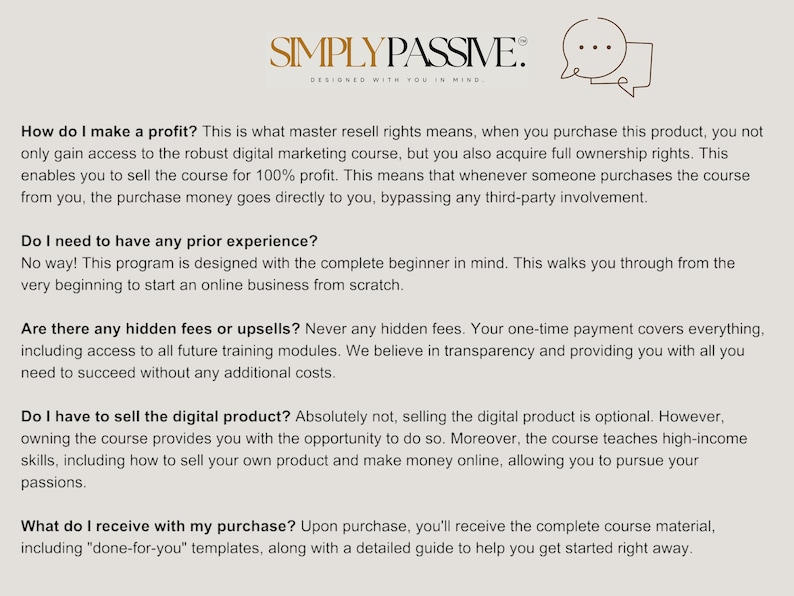Click the gold word SIMPLY in the logo

pyautogui.click(x=327, y=52)
